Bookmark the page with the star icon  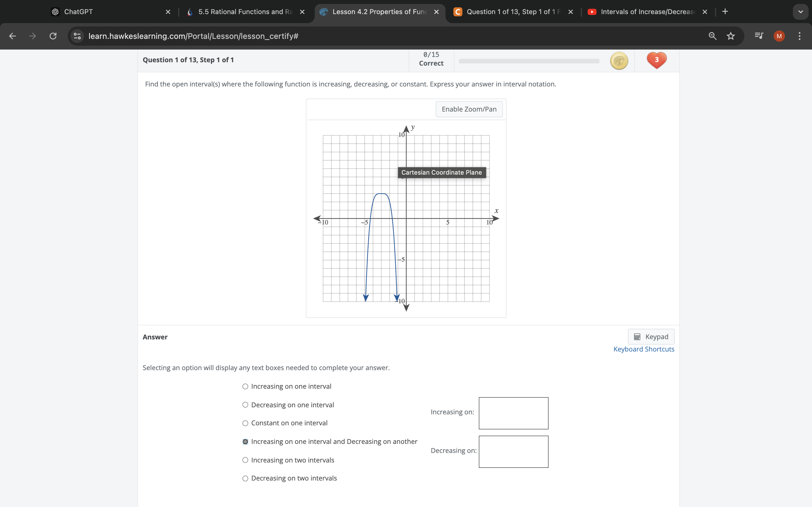731,36
